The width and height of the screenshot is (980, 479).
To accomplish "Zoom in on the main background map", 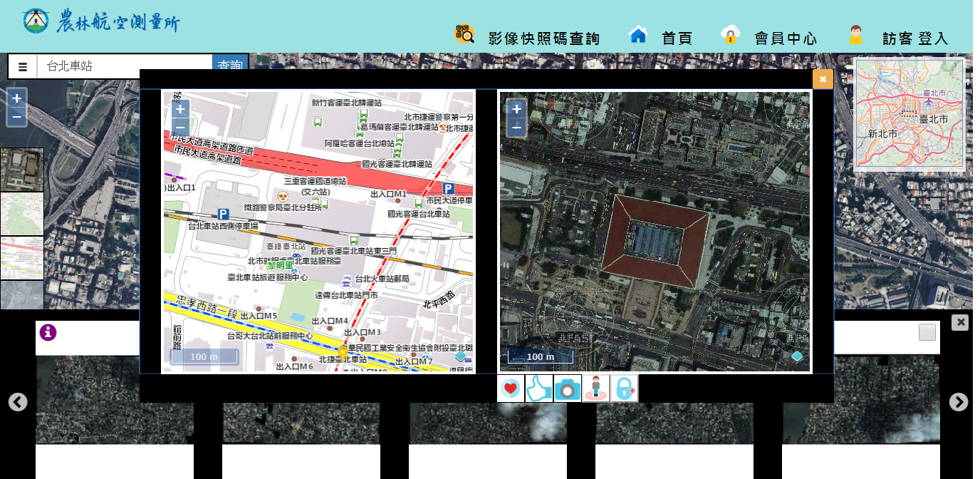I will [17, 98].
